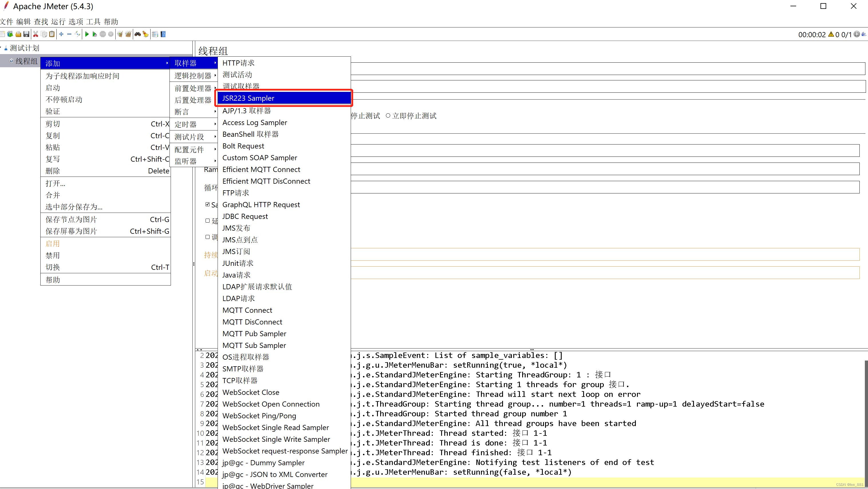This screenshot has height=489, width=868.
Task: Expand the 定时器 submenu
Action: (x=194, y=124)
